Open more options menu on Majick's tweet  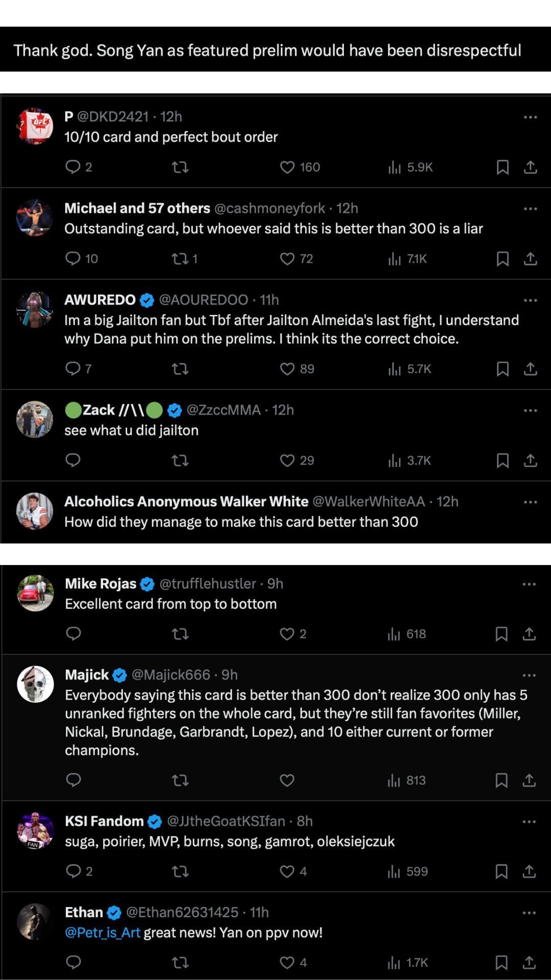[529, 676]
